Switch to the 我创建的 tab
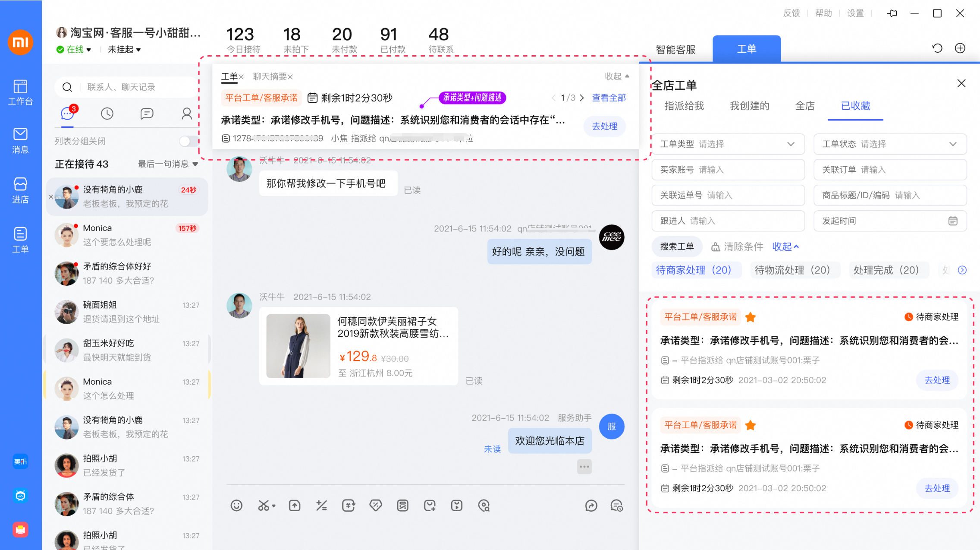This screenshot has width=980, height=550. [x=749, y=106]
